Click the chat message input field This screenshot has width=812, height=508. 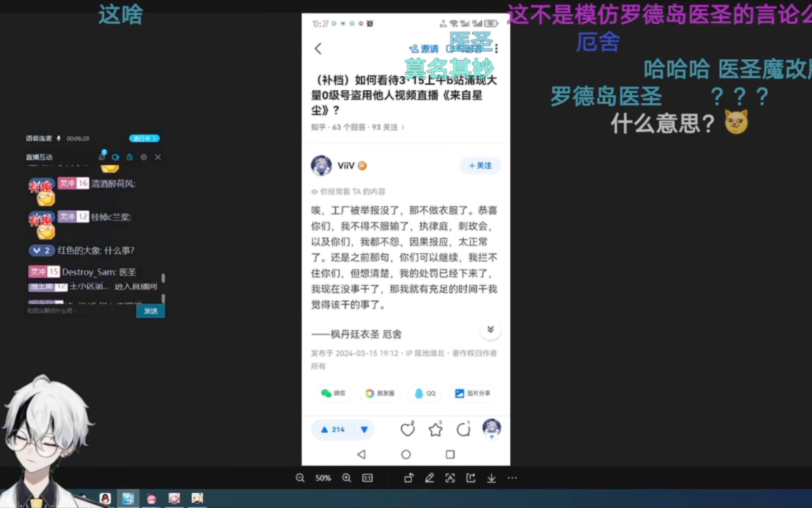[81, 311]
